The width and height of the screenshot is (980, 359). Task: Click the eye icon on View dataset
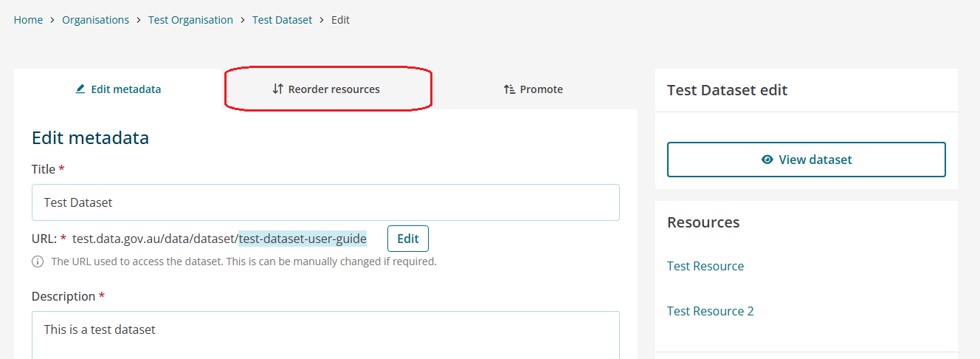coord(767,160)
